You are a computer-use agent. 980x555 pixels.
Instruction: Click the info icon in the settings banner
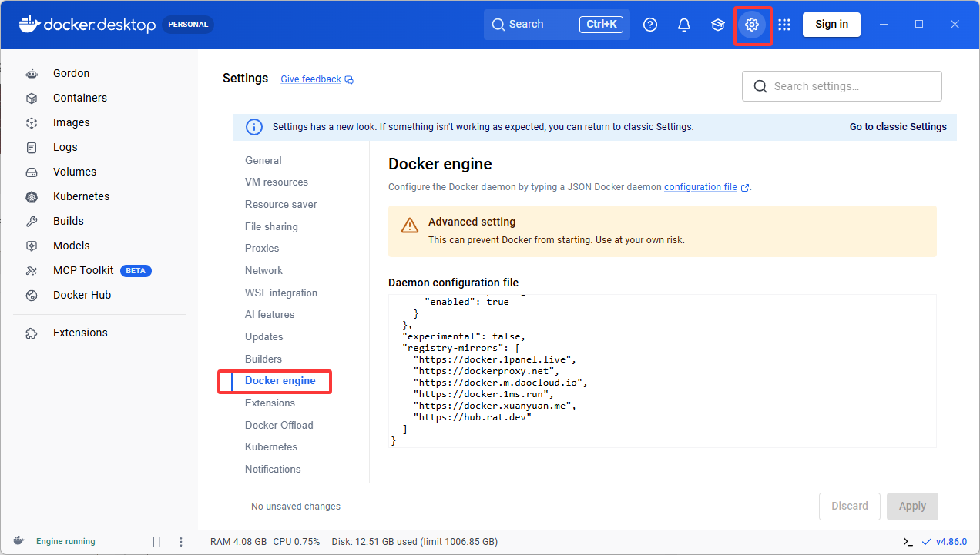pos(253,127)
